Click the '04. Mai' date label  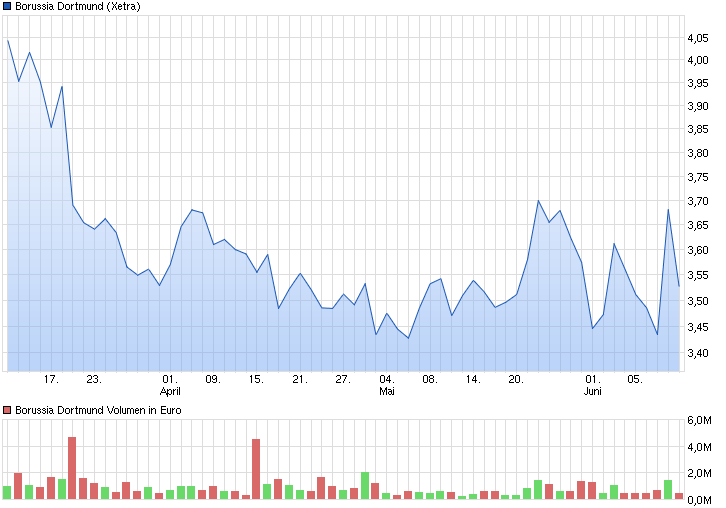[x=387, y=385]
